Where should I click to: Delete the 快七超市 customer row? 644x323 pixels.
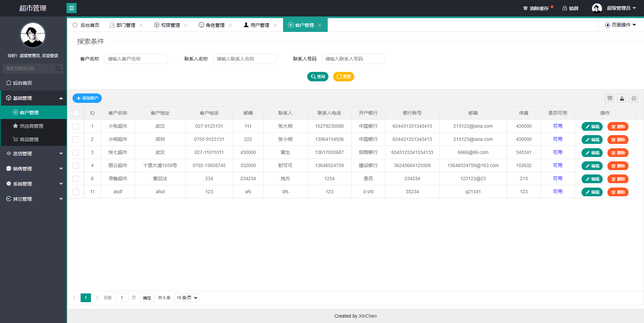pyautogui.click(x=618, y=153)
